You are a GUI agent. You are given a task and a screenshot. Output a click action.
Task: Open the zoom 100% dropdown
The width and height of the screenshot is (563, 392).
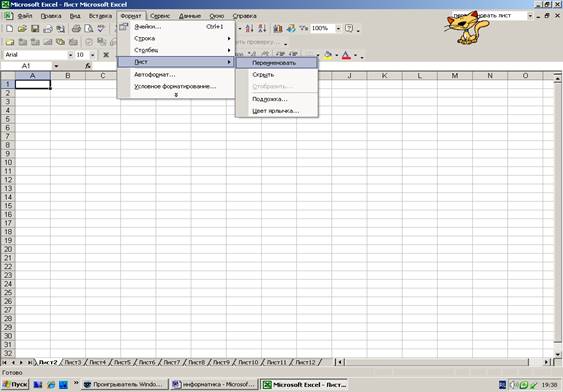(338, 28)
